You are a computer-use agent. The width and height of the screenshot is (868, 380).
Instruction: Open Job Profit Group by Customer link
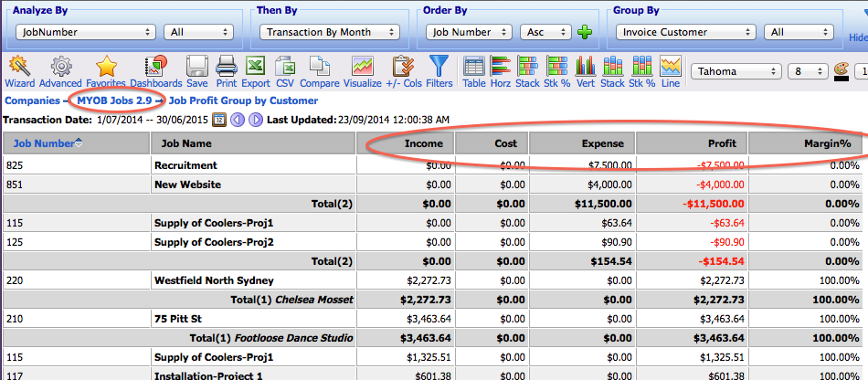point(243,100)
